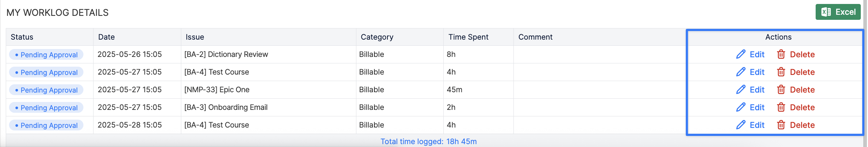Edit the BA-3 Onboarding Email worklog
The image size is (868, 147).
pos(750,107)
